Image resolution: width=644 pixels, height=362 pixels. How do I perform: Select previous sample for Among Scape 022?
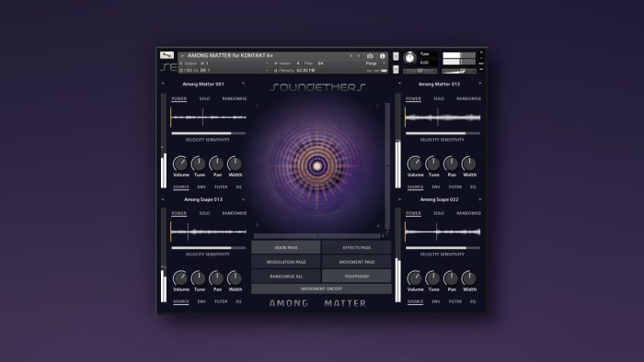tap(399, 199)
